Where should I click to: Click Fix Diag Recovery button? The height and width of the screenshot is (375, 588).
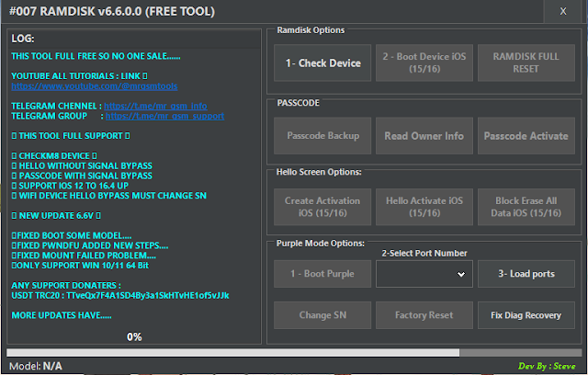coord(526,315)
